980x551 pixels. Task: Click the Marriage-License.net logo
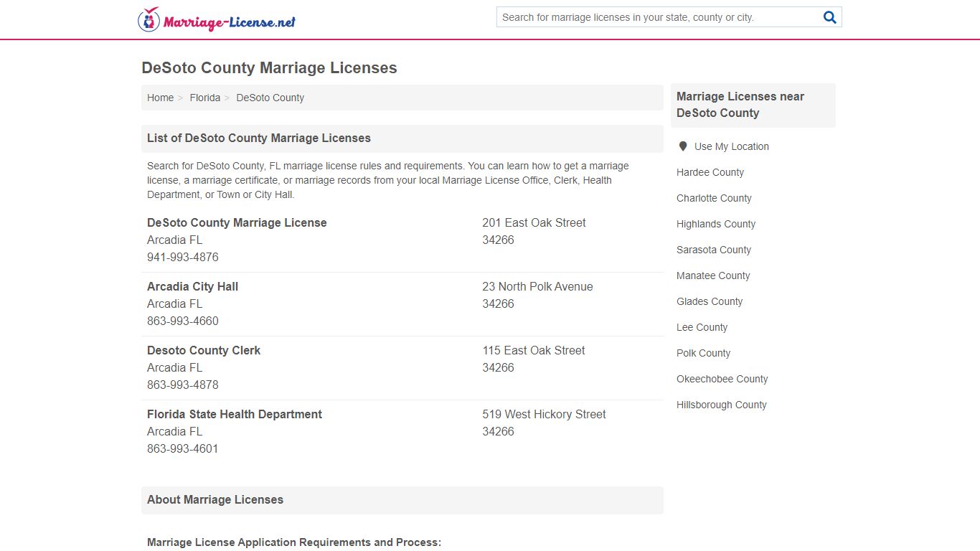[217, 19]
